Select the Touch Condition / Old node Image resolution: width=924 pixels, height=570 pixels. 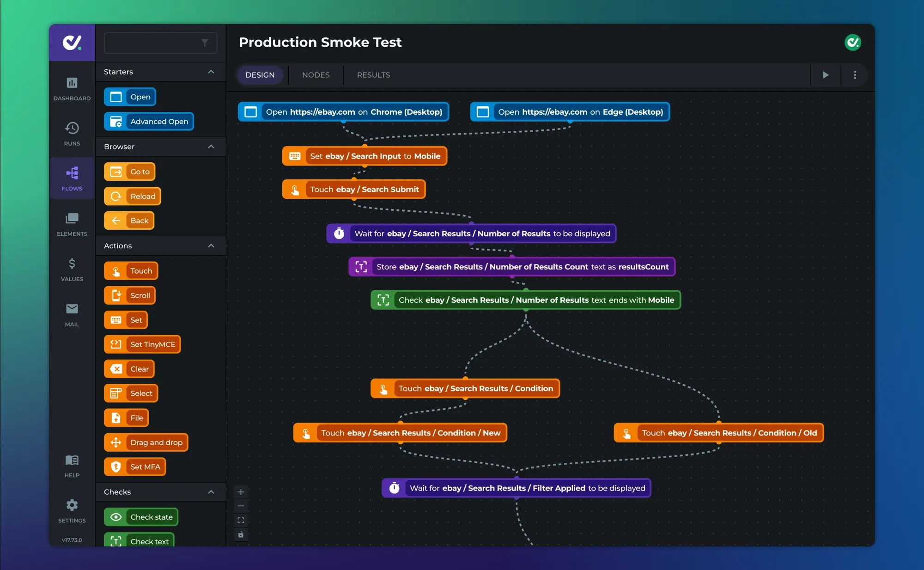719,433
